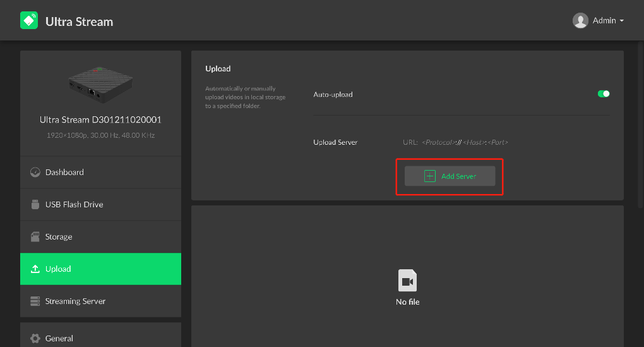Click the Upload section heading
This screenshot has height=347, width=644.
click(218, 69)
